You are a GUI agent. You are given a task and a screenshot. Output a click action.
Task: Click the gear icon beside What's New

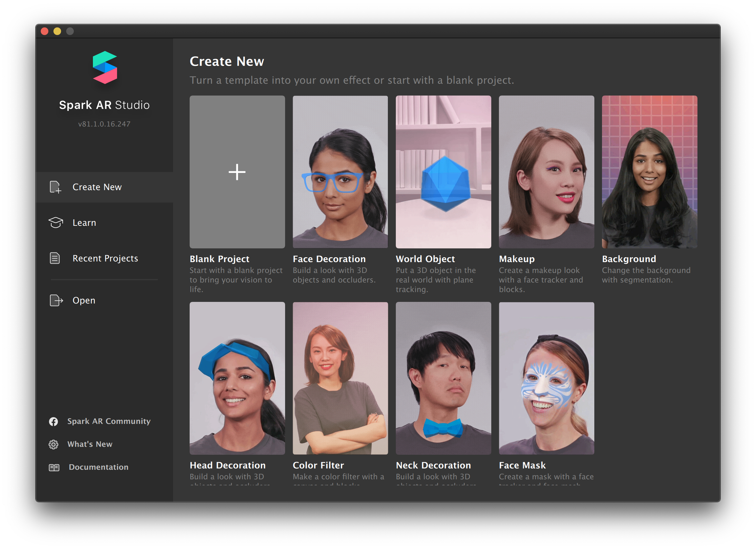[x=53, y=444]
